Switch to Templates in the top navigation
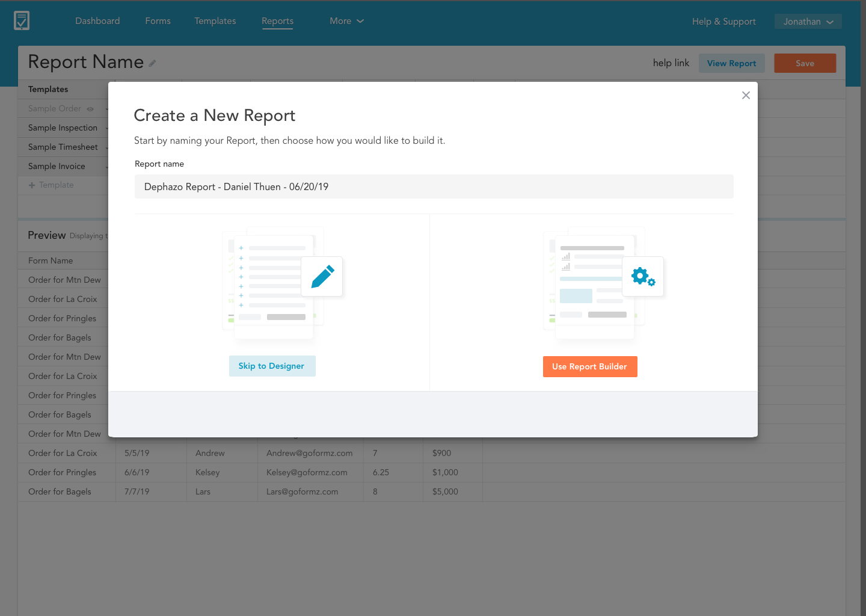The height and width of the screenshot is (616, 866). click(x=215, y=21)
